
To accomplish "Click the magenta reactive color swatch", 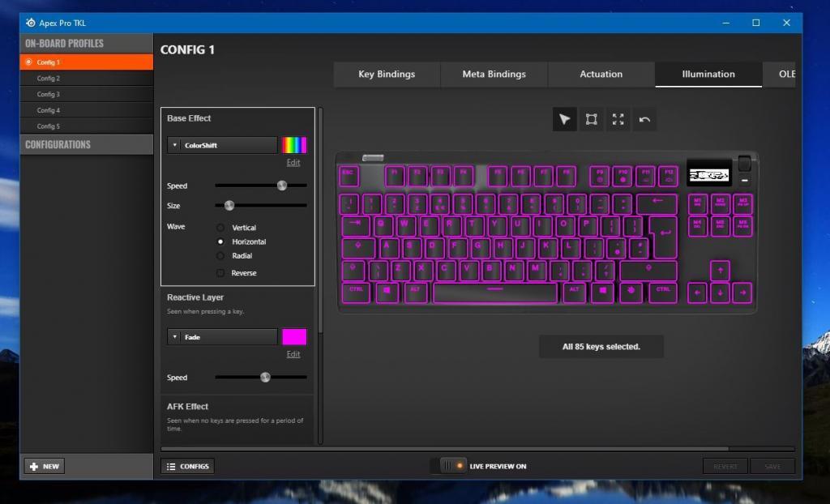I will (x=293, y=337).
